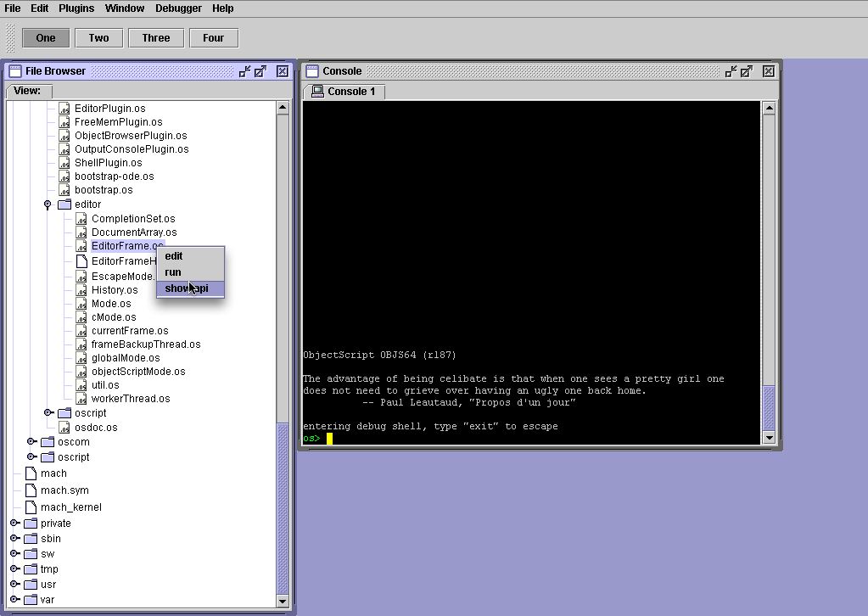Expand the private folder in tree
The width and height of the screenshot is (868, 616).
point(14,524)
